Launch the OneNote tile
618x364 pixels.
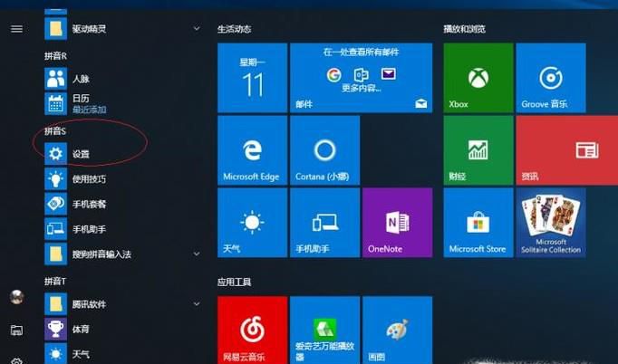coord(397,223)
